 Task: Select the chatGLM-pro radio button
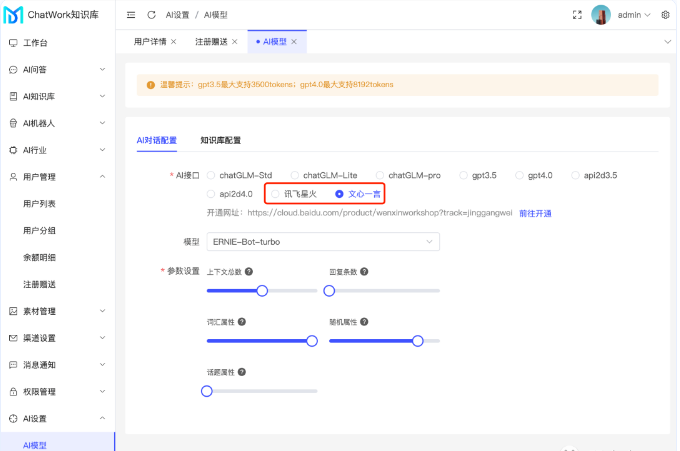tap(380, 175)
